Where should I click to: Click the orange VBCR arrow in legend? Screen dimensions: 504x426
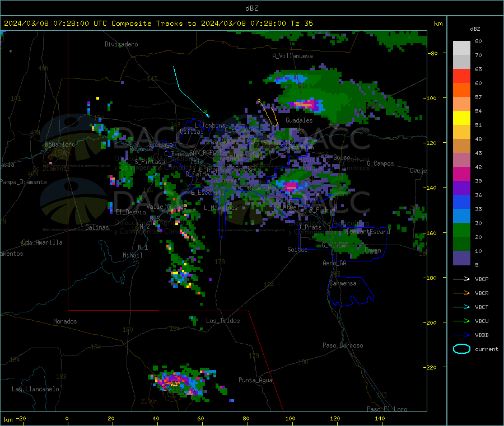[x=461, y=293]
